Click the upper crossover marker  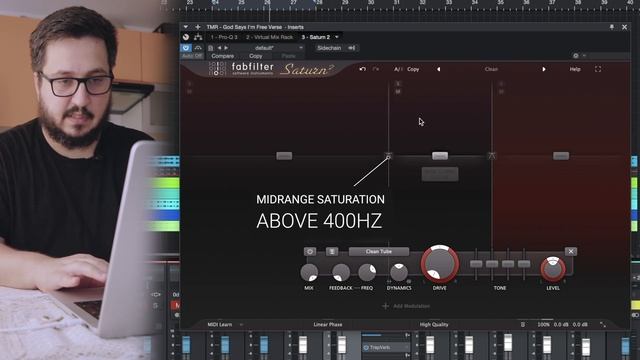click(x=492, y=156)
